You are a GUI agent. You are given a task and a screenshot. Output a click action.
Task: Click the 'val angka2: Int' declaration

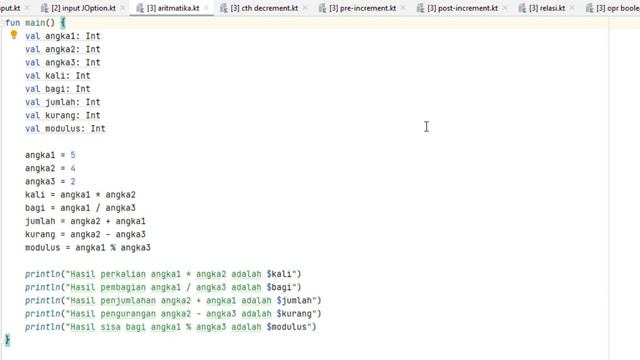62,49
